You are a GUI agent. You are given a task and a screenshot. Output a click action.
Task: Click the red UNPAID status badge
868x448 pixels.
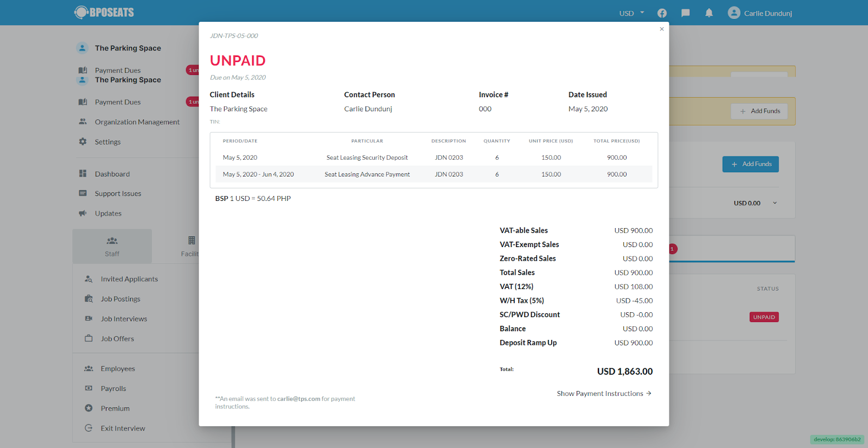pos(764,317)
